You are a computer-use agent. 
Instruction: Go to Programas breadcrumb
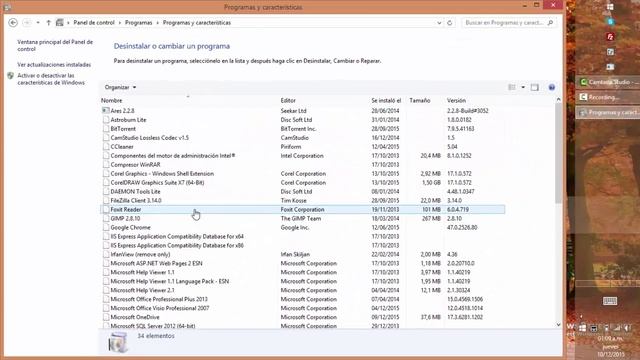pos(138,23)
